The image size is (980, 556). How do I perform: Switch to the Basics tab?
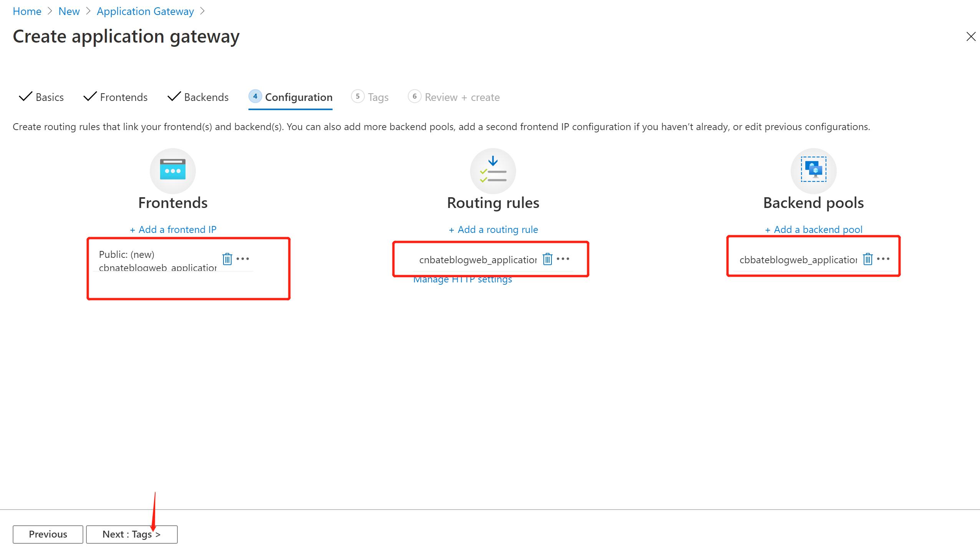(x=49, y=97)
